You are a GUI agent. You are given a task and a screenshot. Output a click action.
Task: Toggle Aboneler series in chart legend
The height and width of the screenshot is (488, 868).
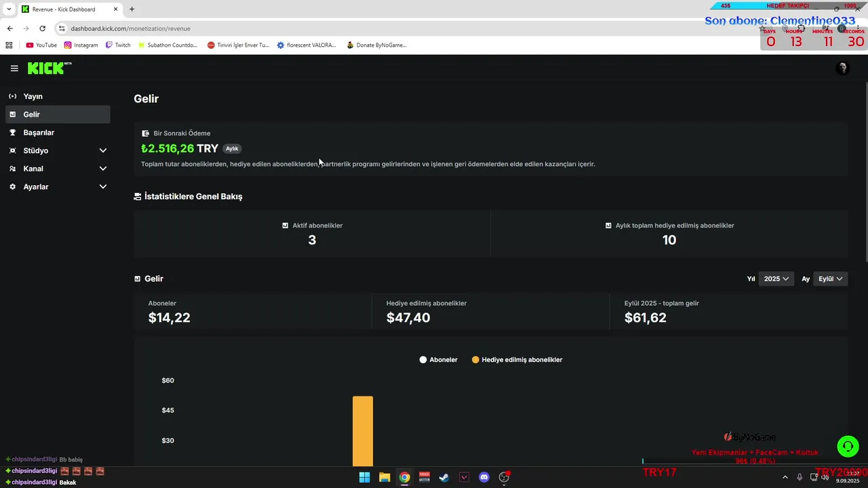439,360
